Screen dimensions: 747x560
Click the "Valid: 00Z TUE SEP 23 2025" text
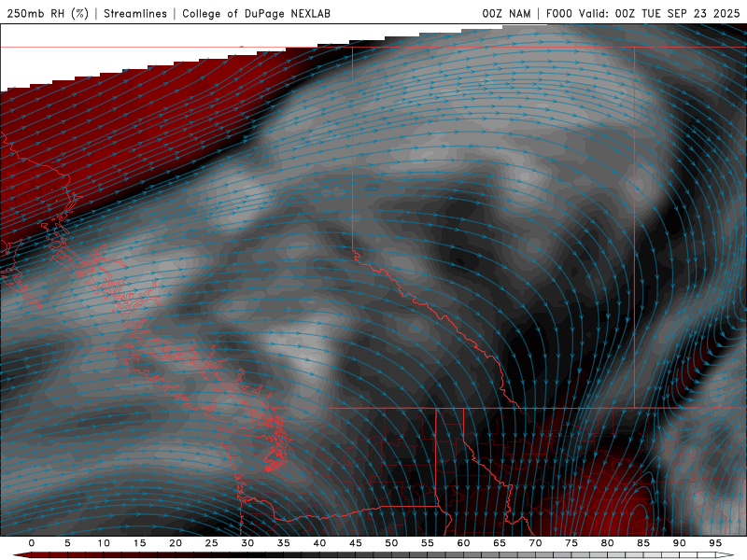(x=659, y=13)
